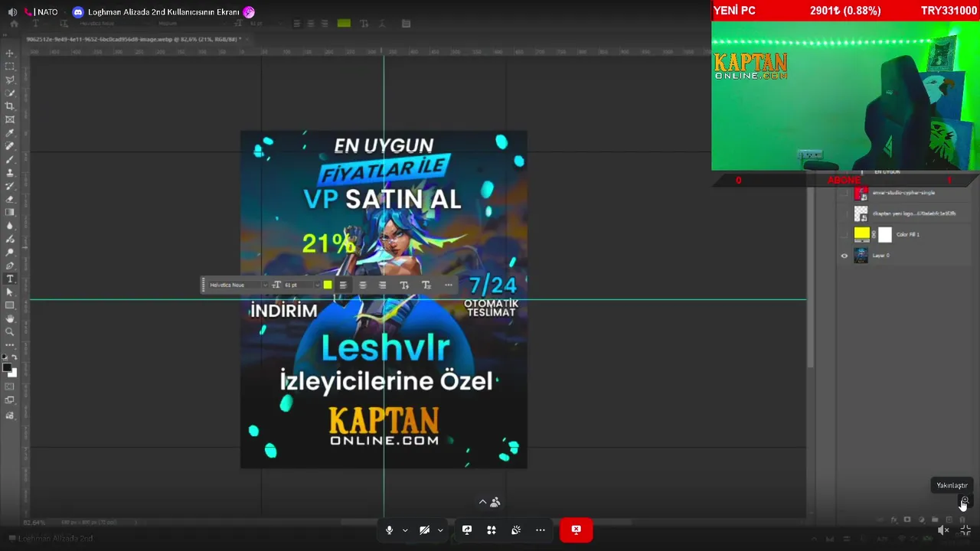The height and width of the screenshot is (551, 980).
Task: Click options bar text color swatch
Action: [x=344, y=24]
